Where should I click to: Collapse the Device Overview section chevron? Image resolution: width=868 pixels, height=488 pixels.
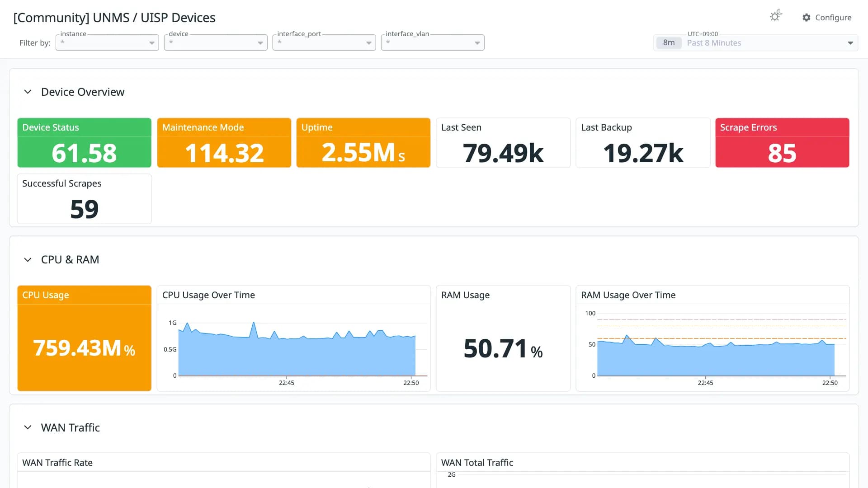coord(28,92)
